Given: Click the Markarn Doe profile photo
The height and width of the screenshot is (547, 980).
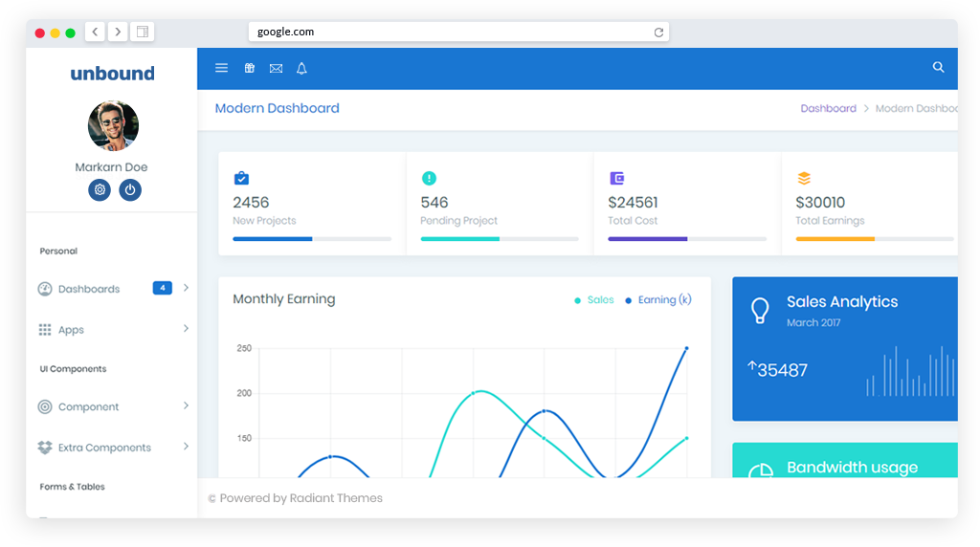Looking at the screenshot, I should click(113, 126).
